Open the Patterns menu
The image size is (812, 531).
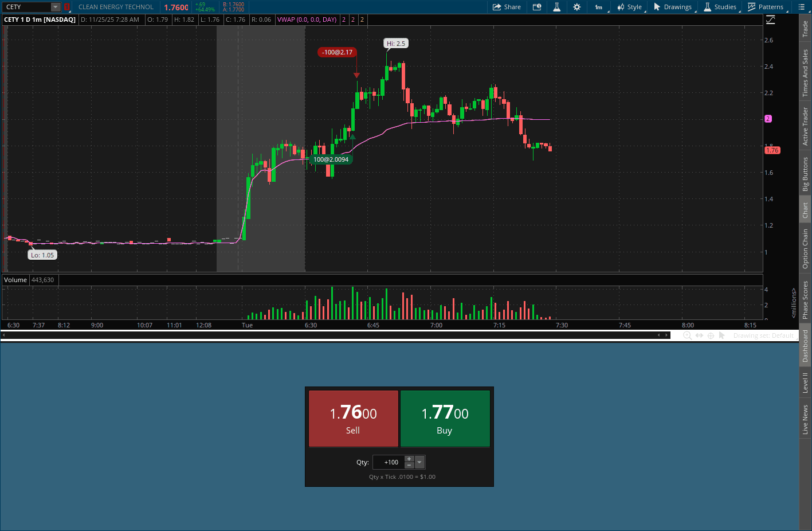point(766,7)
